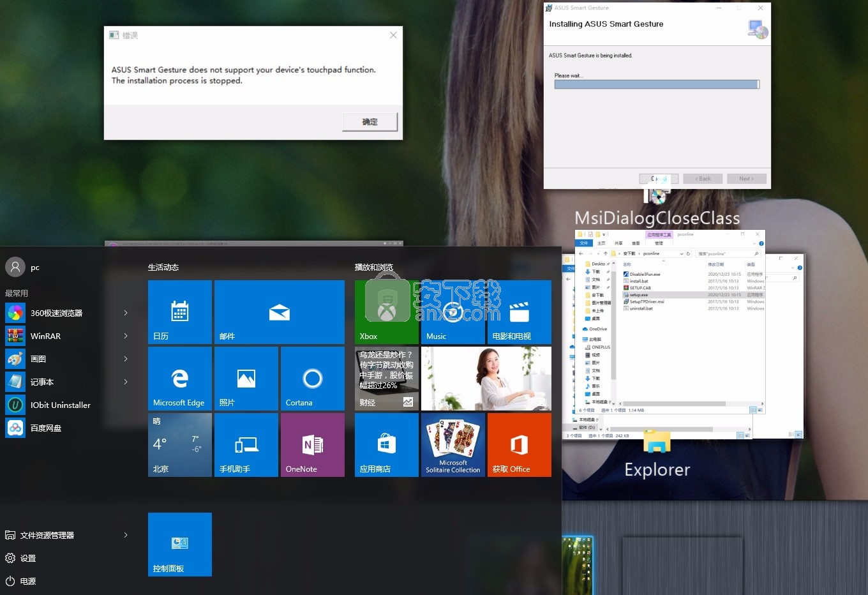Open 管理 ribbon tab in Explorer
Viewport: 868px width, 595px height.
point(659,243)
